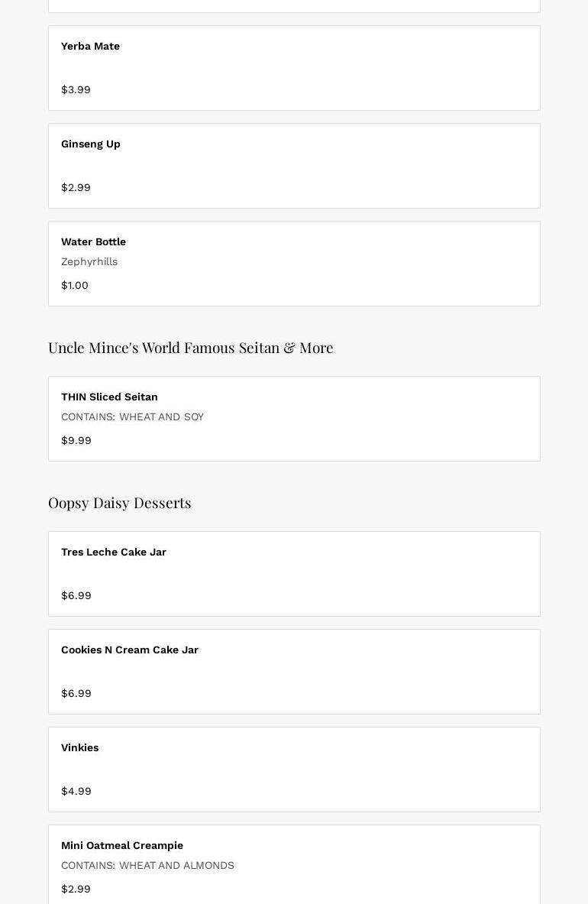Click the price under Tres Leche Cake Jar
Image resolution: width=588 pixels, height=904 pixels.
(x=76, y=596)
